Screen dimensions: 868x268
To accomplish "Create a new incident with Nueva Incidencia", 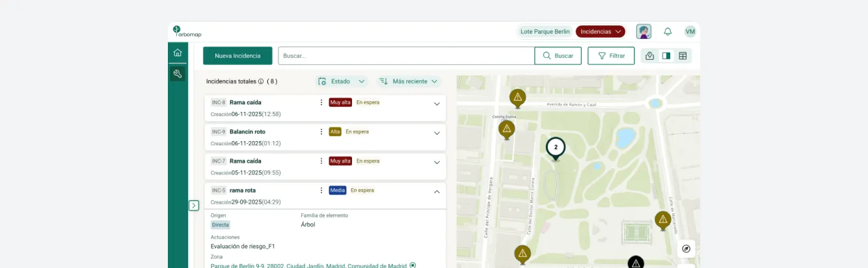I will point(237,56).
